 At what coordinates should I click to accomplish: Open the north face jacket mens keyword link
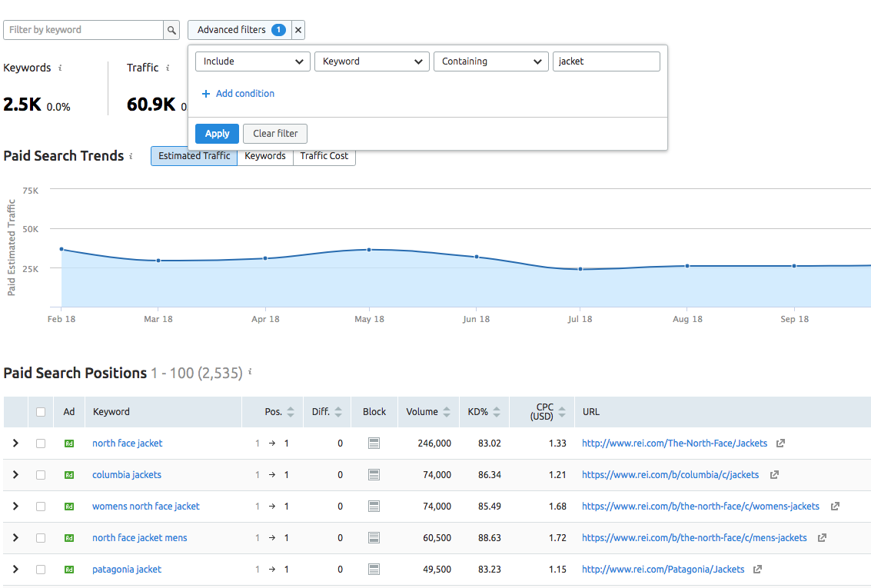(139, 537)
